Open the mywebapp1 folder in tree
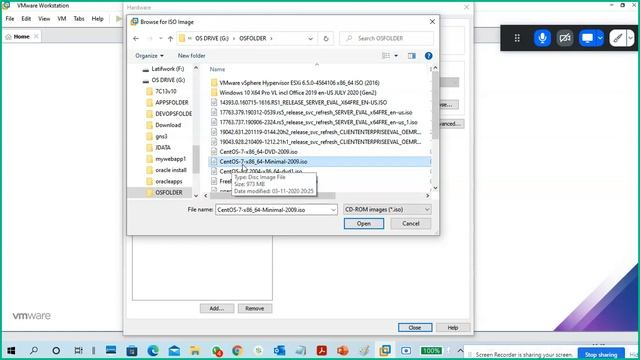640x360 pixels. point(170,159)
